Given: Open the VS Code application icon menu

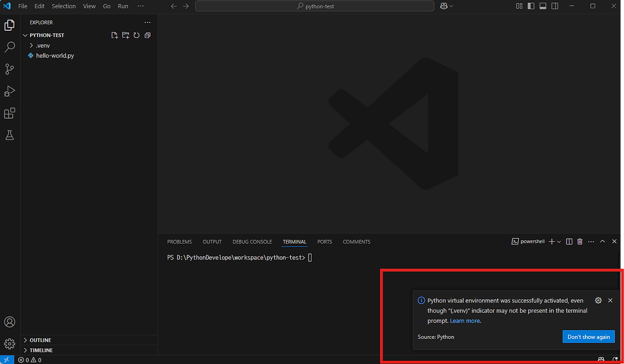Looking at the screenshot, I should [7, 6].
